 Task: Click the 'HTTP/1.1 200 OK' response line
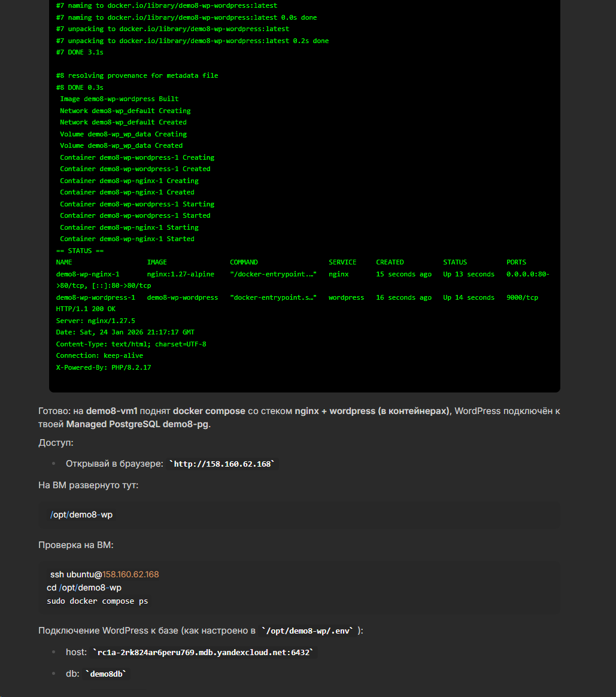pos(86,309)
